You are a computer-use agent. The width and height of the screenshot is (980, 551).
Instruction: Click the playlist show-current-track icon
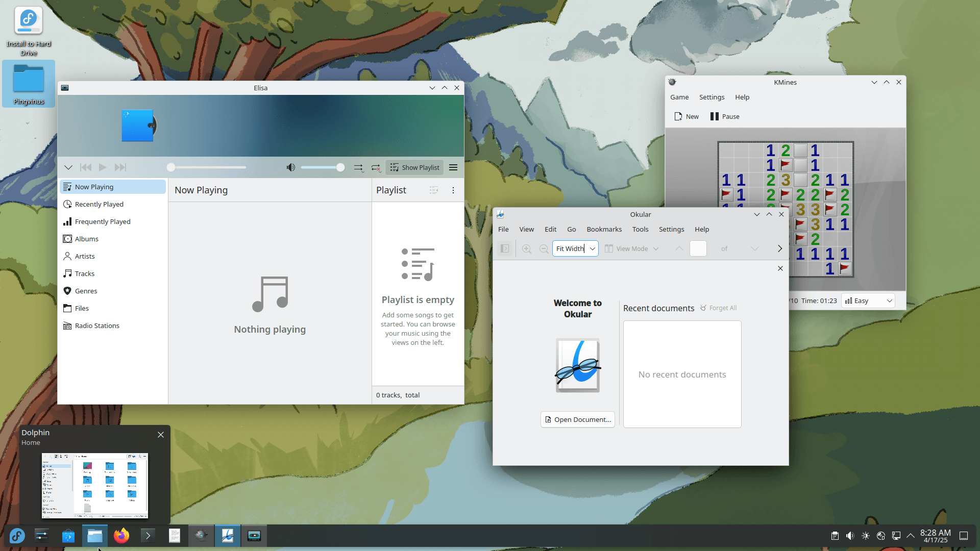coord(434,190)
